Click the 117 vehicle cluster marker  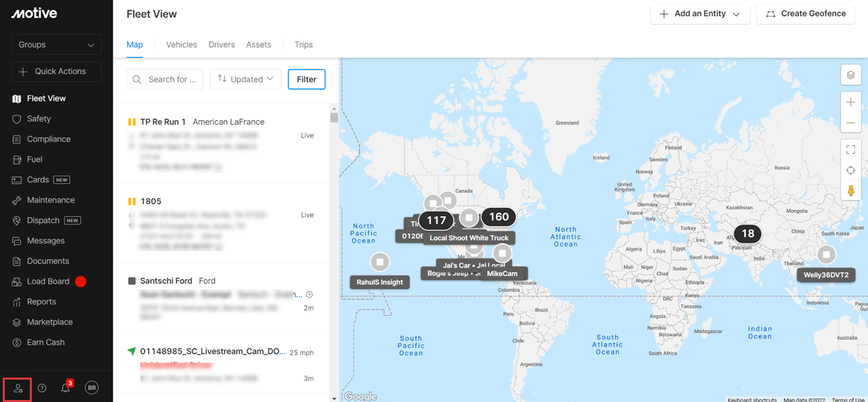pyautogui.click(x=436, y=220)
